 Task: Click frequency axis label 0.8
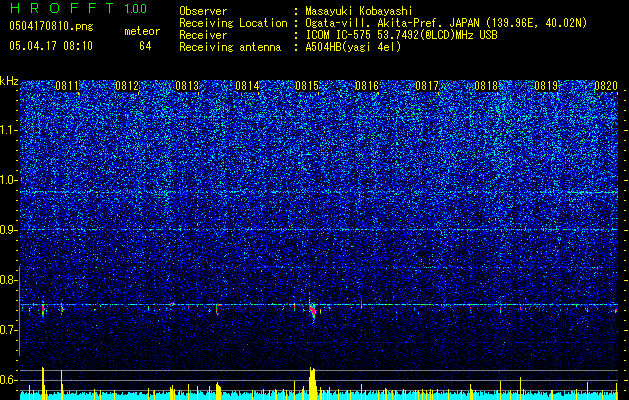point(9,280)
